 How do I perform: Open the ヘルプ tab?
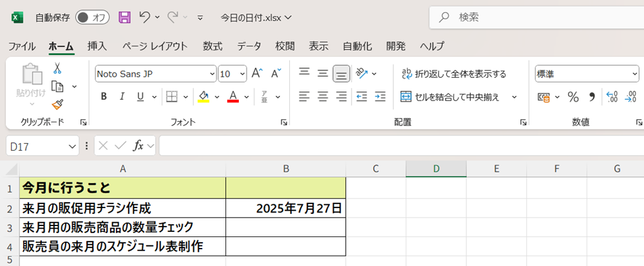coord(431,46)
